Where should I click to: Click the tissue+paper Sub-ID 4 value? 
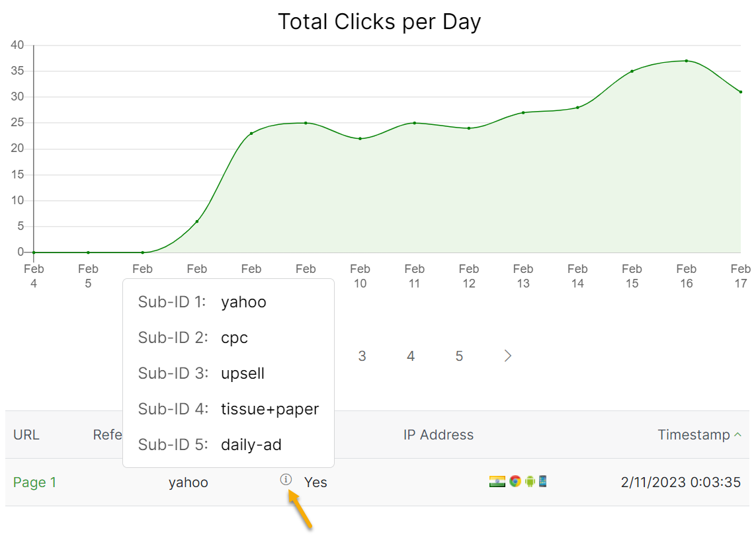click(270, 409)
